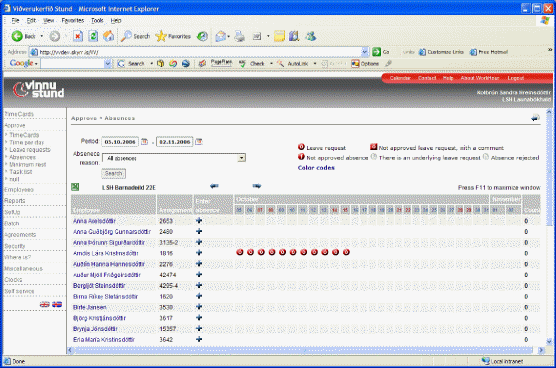
Task: Go back with the Back arrow
Action: coord(24,36)
